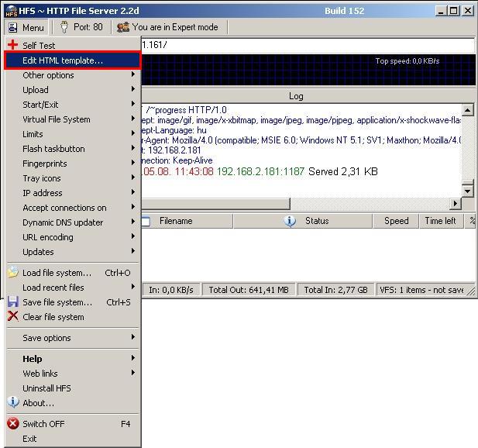
Task: Click the Port: 80 toolbar button
Action: (81, 27)
